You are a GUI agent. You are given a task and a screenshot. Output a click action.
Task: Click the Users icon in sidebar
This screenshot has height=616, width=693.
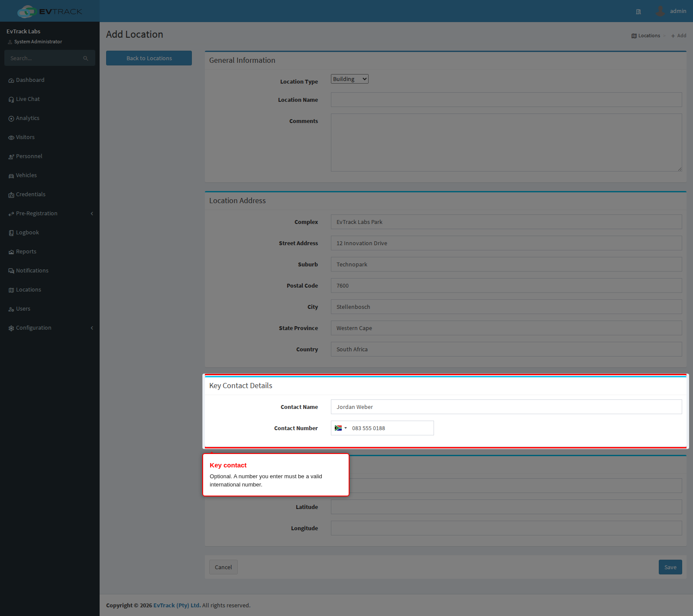coord(11,309)
